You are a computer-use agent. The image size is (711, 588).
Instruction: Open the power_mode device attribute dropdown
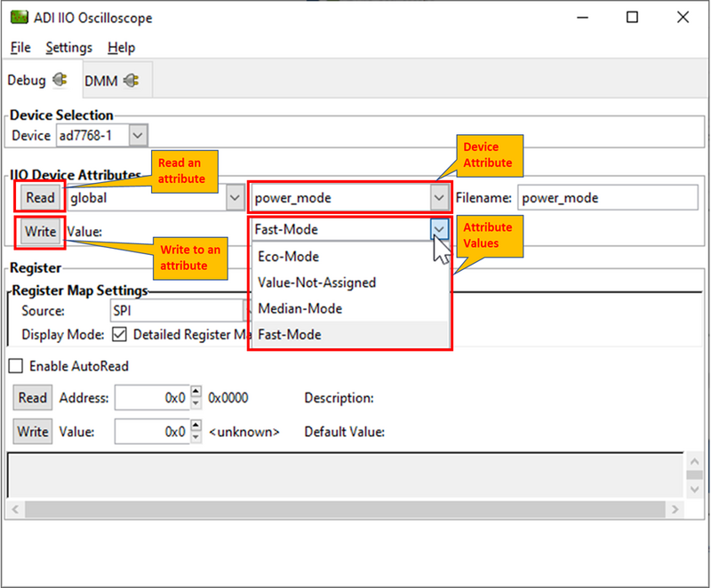click(x=438, y=197)
